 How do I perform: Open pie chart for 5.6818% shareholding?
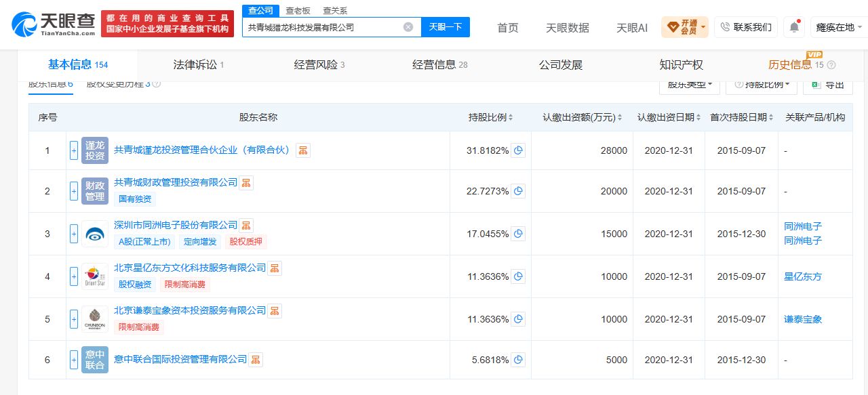[519, 360]
